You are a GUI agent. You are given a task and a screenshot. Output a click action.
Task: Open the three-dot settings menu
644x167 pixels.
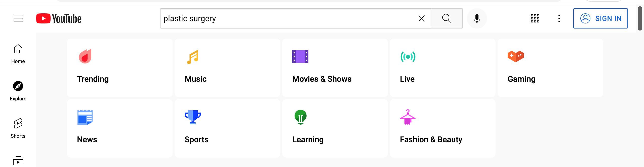click(559, 18)
